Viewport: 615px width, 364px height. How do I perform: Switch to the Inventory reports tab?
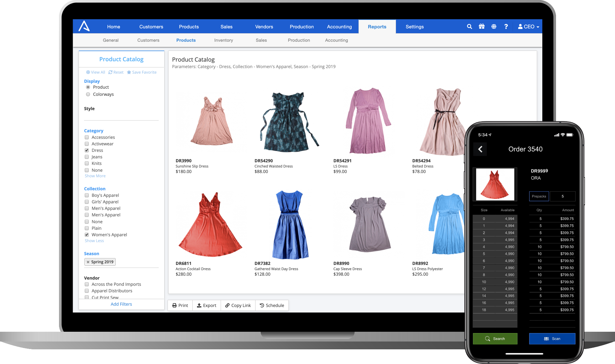[223, 40]
